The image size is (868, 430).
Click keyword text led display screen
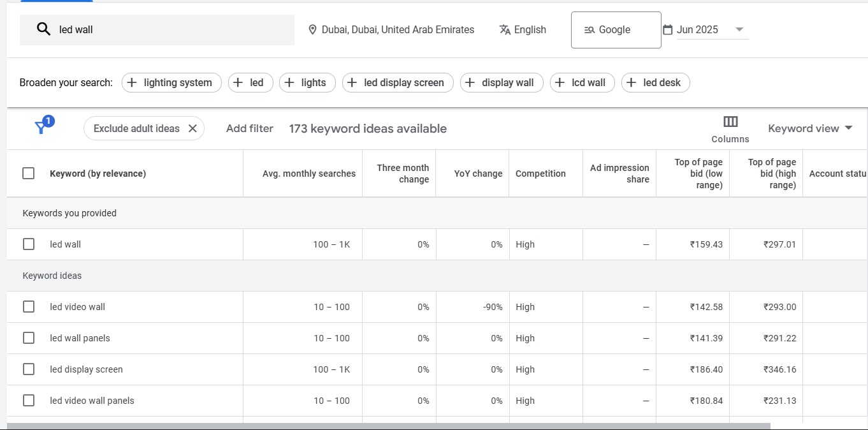pyautogui.click(x=86, y=369)
